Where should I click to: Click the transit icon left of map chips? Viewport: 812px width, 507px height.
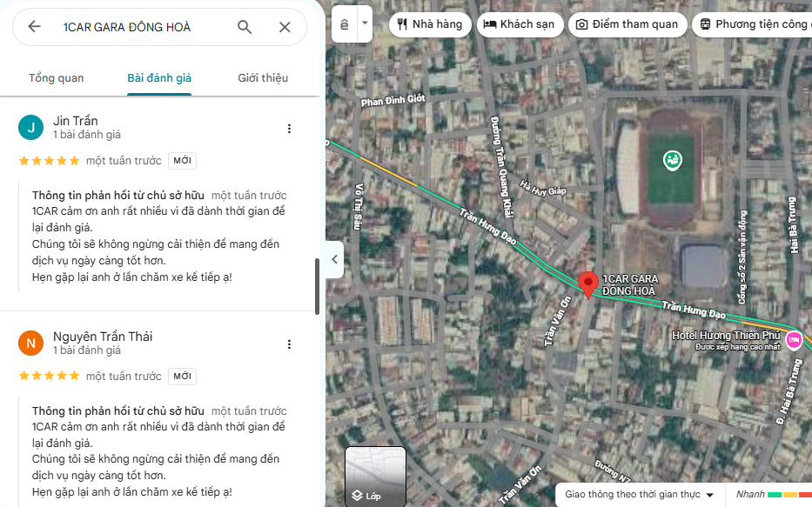pos(345,23)
